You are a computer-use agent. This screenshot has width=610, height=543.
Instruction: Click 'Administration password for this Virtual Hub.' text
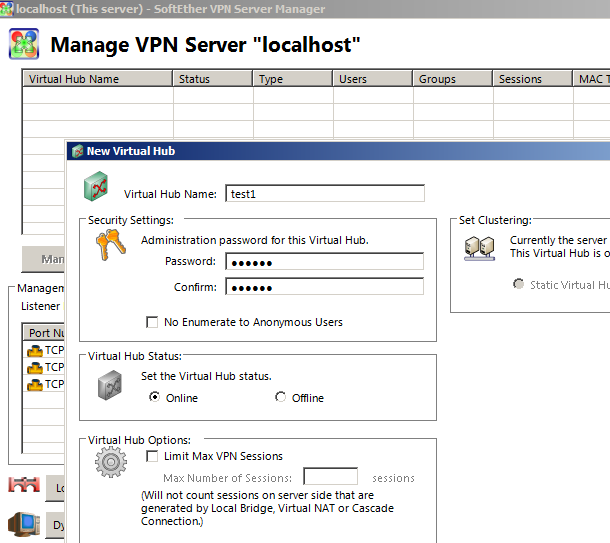255,240
